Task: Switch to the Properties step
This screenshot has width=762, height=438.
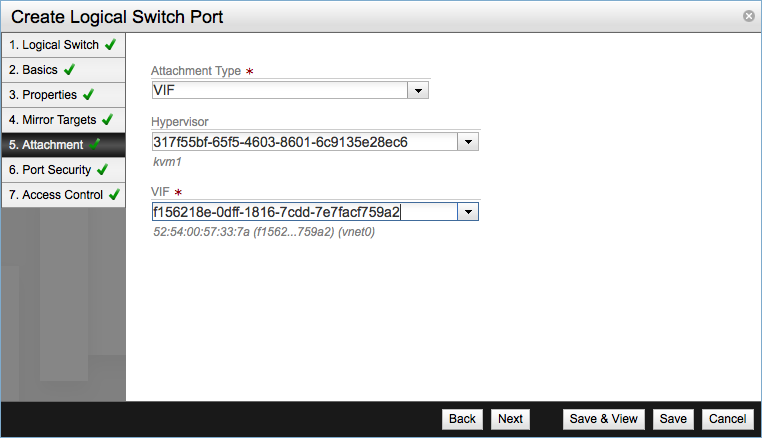Action: 43,95
